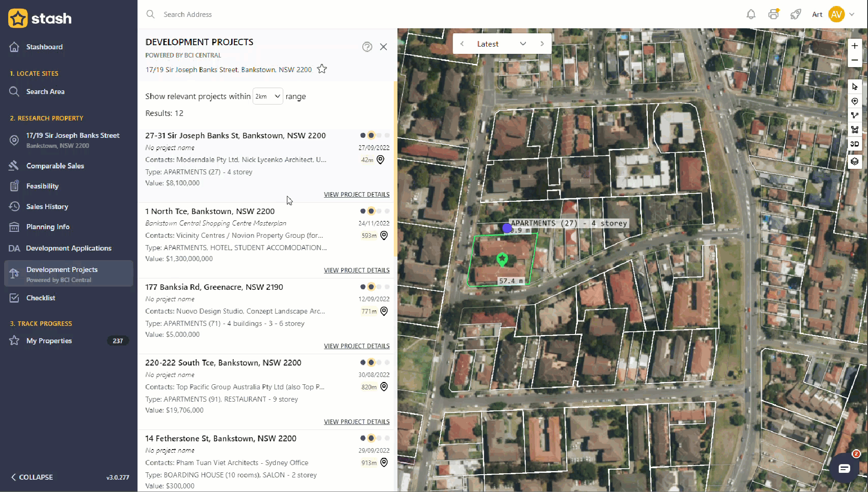Click stage dots for 27-31 Sir Joseph Banks St
The image size is (868, 492).
(x=375, y=135)
